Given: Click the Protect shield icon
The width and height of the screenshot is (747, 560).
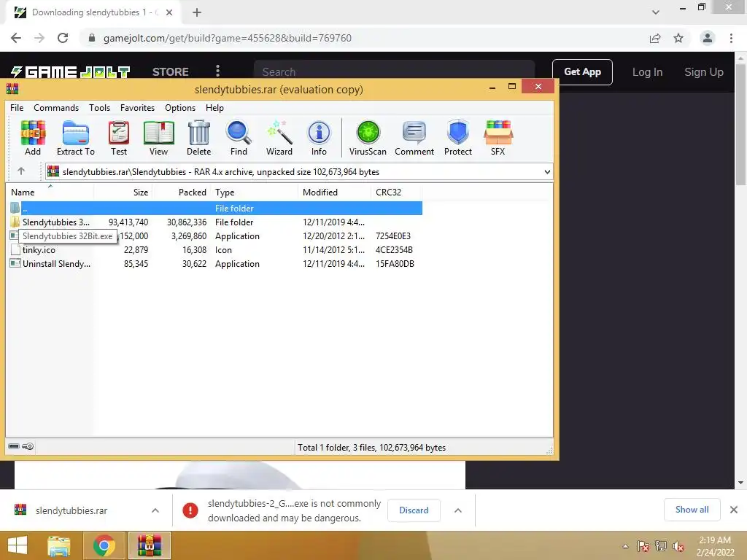Looking at the screenshot, I should click(458, 138).
